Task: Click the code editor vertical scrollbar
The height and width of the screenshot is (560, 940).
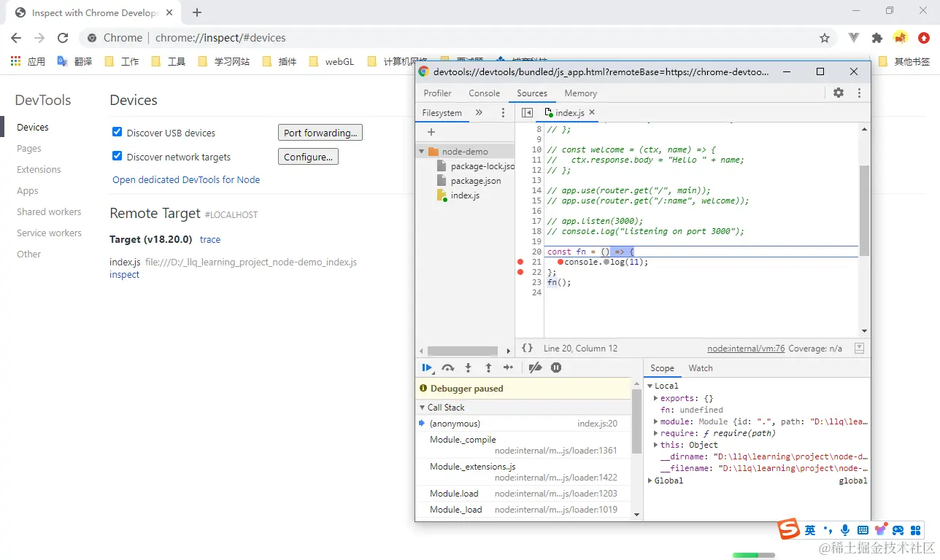Action: point(864,210)
